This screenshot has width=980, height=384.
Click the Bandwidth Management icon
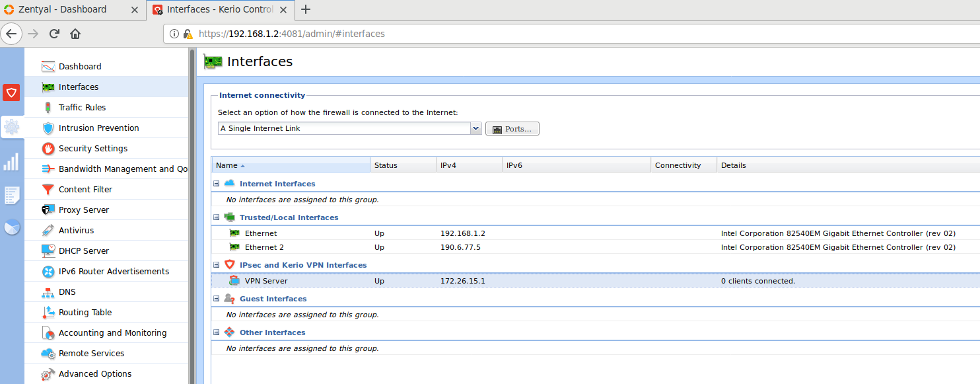[48, 169]
